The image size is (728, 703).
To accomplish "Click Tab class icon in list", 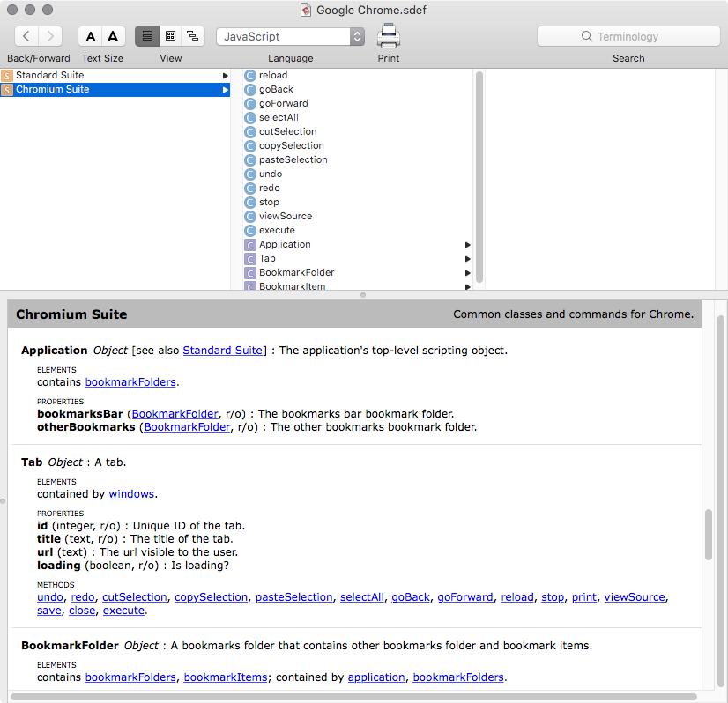I will point(250,258).
